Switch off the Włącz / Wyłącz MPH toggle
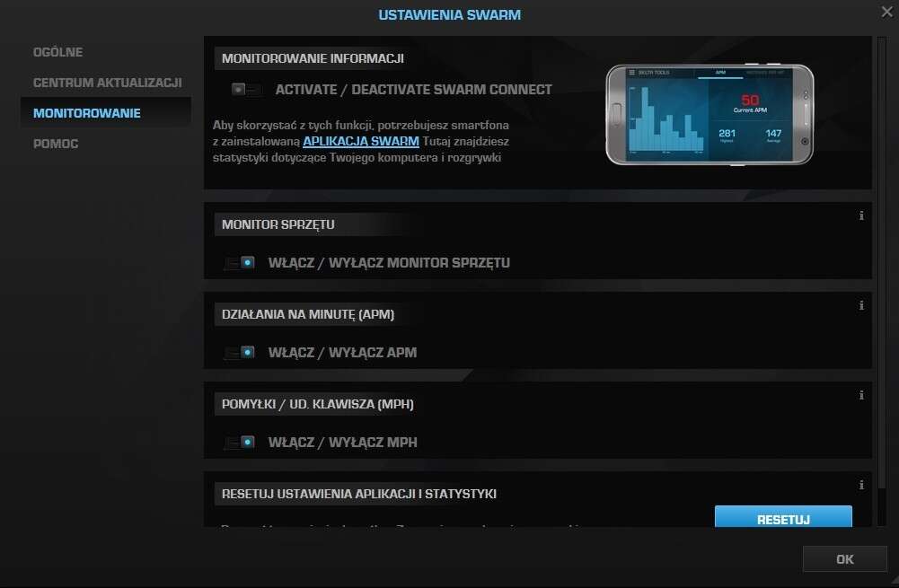Image resolution: width=899 pixels, height=588 pixels. point(240,443)
